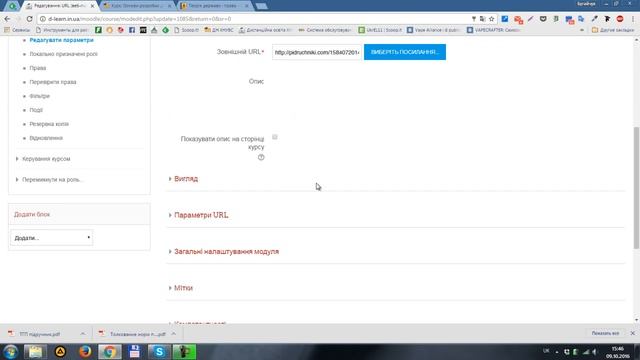
Task: Open the 'Резервна копія' sidebar link
Action: pos(49,124)
